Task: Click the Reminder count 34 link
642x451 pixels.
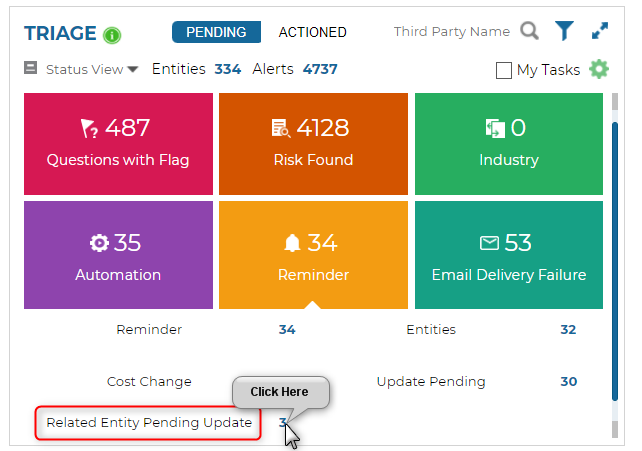Action: [x=287, y=329]
